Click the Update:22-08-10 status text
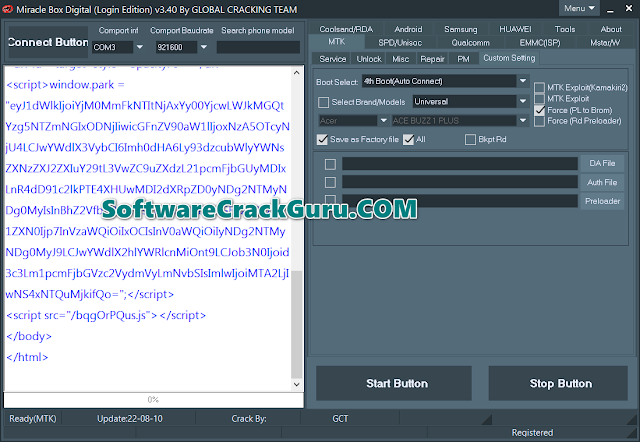The image size is (640, 442). (x=130, y=419)
